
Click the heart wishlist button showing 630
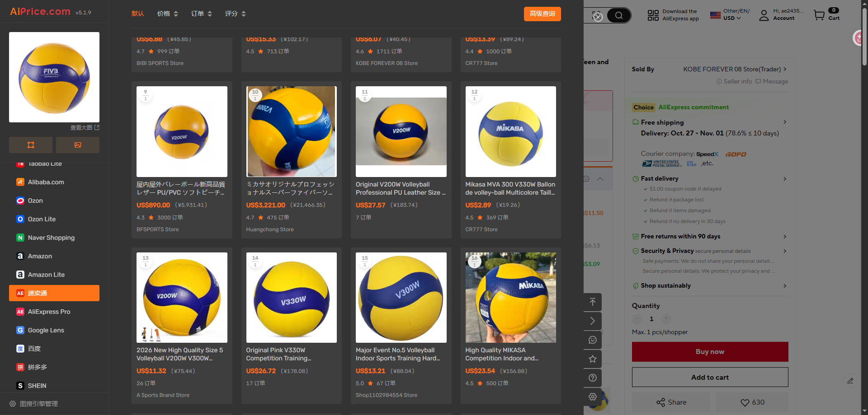(x=752, y=402)
